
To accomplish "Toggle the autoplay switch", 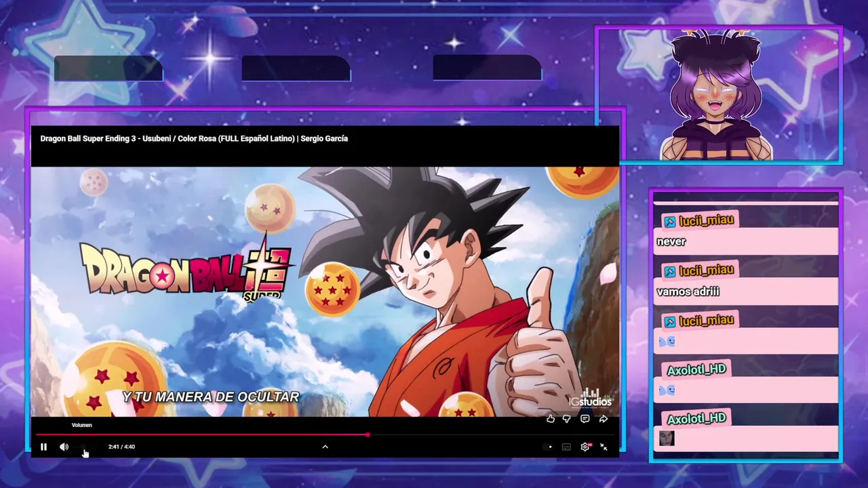I will [x=549, y=447].
